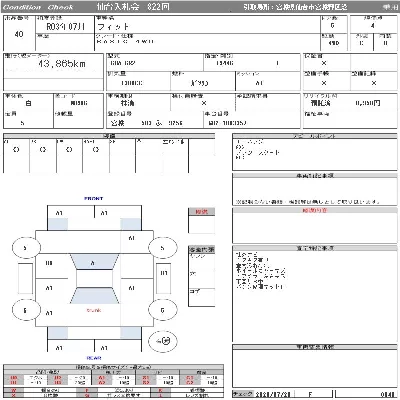
Task: Click the spare tire circle icon
Action: point(163,341)
